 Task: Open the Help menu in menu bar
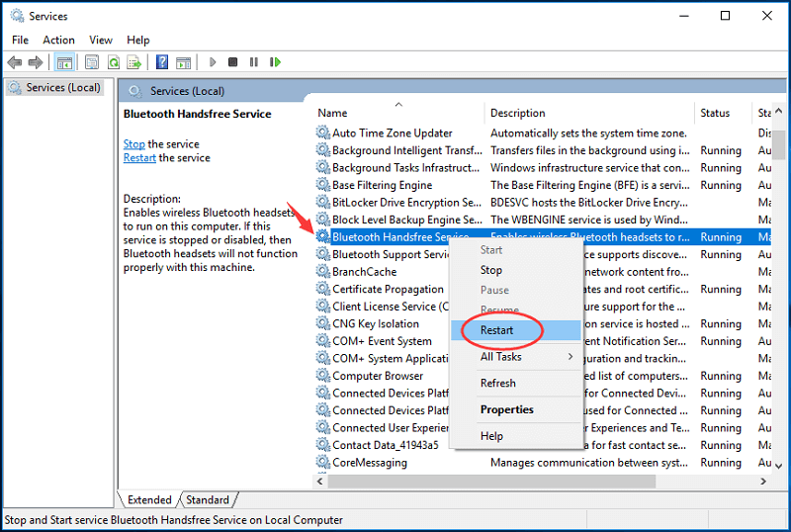[137, 40]
